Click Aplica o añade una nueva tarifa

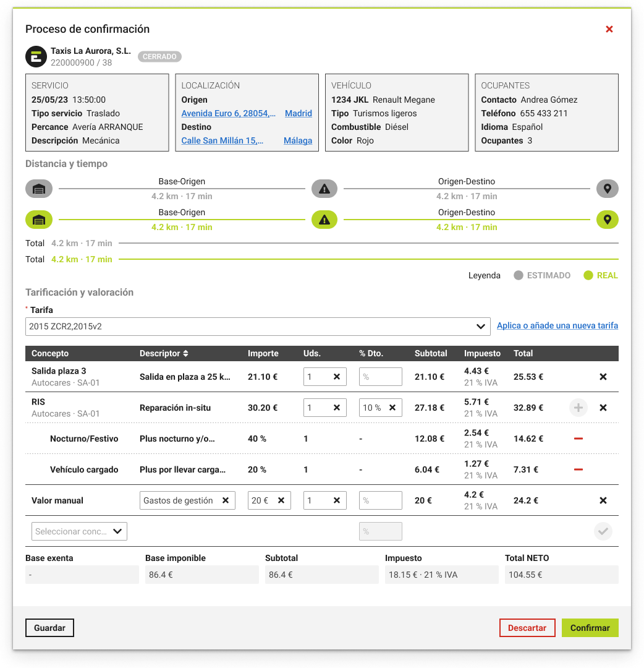(x=557, y=325)
